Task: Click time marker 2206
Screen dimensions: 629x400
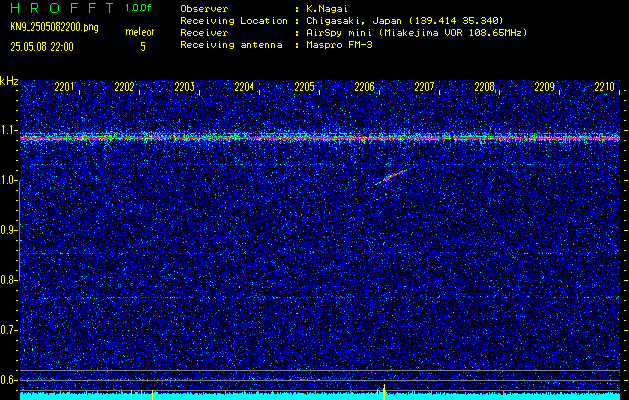Action: [365, 87]
